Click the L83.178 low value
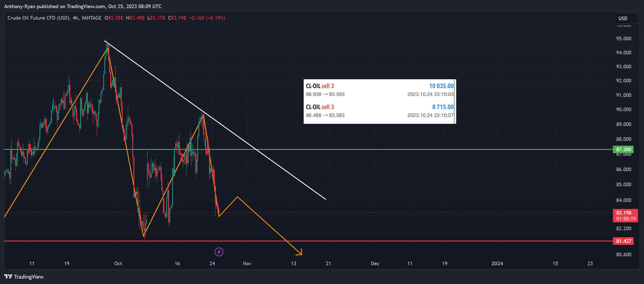Viewport: 644px width, 284px height. click(x=156, y=18)
